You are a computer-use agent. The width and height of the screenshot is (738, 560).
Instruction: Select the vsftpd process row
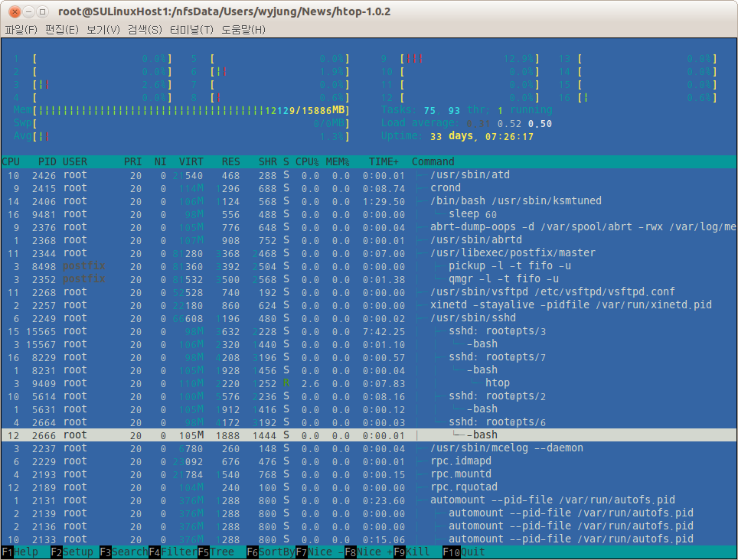pyautogui.click(x=369, y=292)
